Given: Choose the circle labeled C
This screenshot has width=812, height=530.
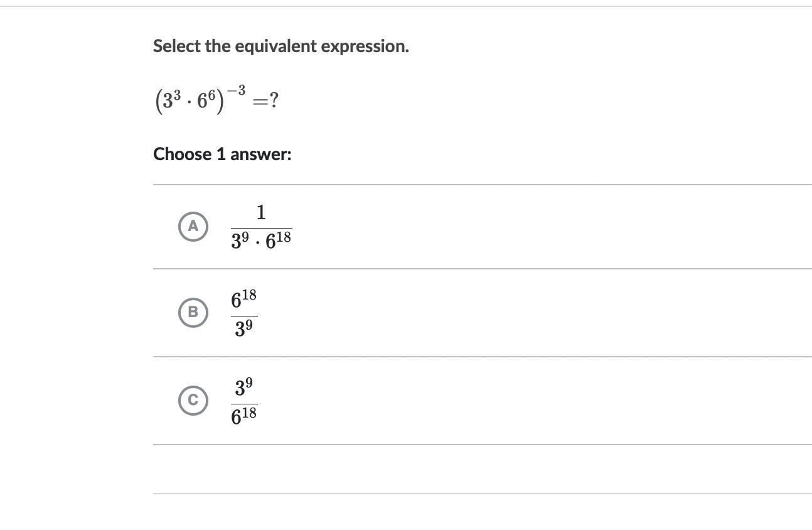Looking at the screenshot, I should [x=193, y=401].
